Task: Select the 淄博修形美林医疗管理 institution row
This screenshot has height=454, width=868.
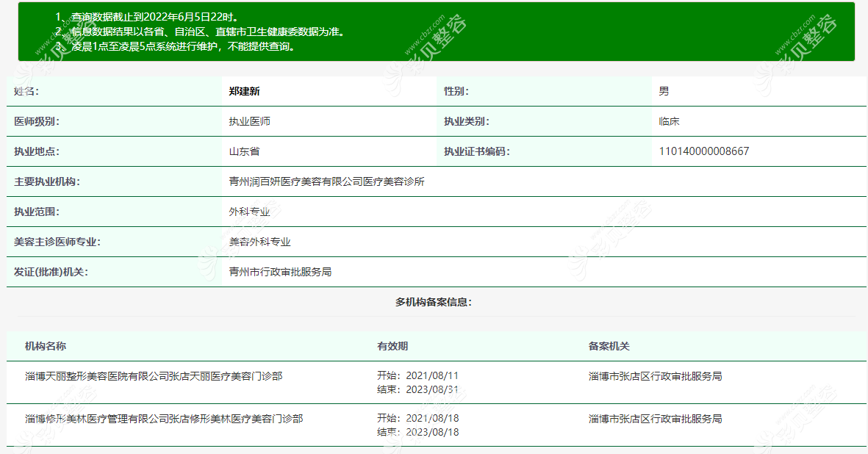Action: click(437, 425)
